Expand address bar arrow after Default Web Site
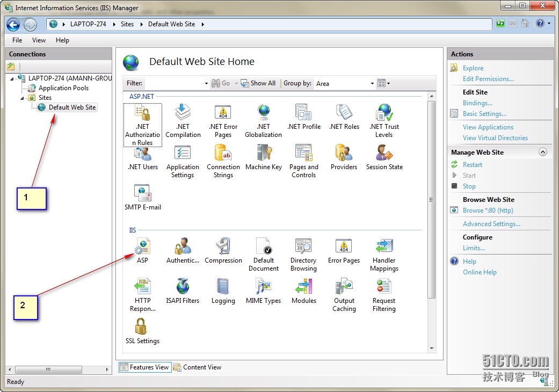559x392 pixels. 202,24
